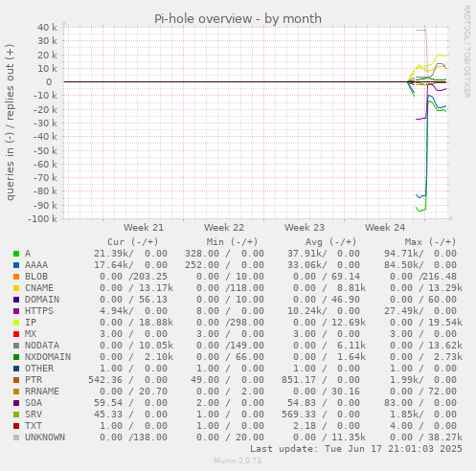This screenshot has width=476, height=471.
Task: Click the blue AAAA legend color swatch
Action: point(16,265)
